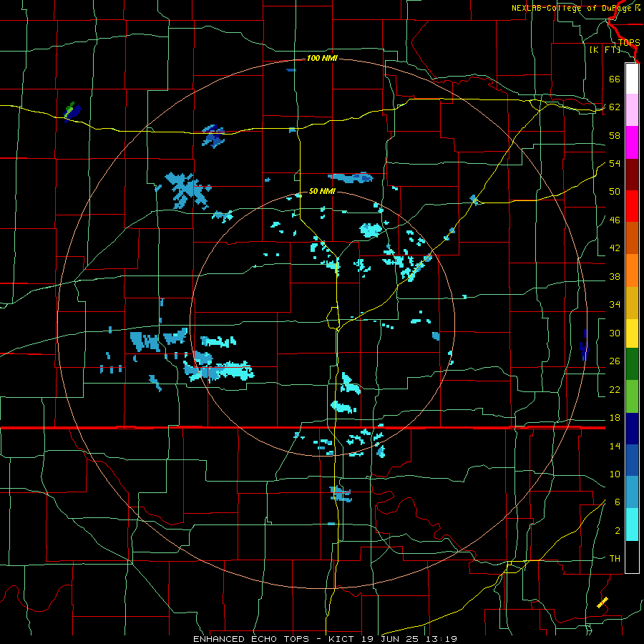Image resolution: width=644 pixels, height=644 pixels.
Task: Click the dark orange swatch near 42
Action: (x=632, y=238)
